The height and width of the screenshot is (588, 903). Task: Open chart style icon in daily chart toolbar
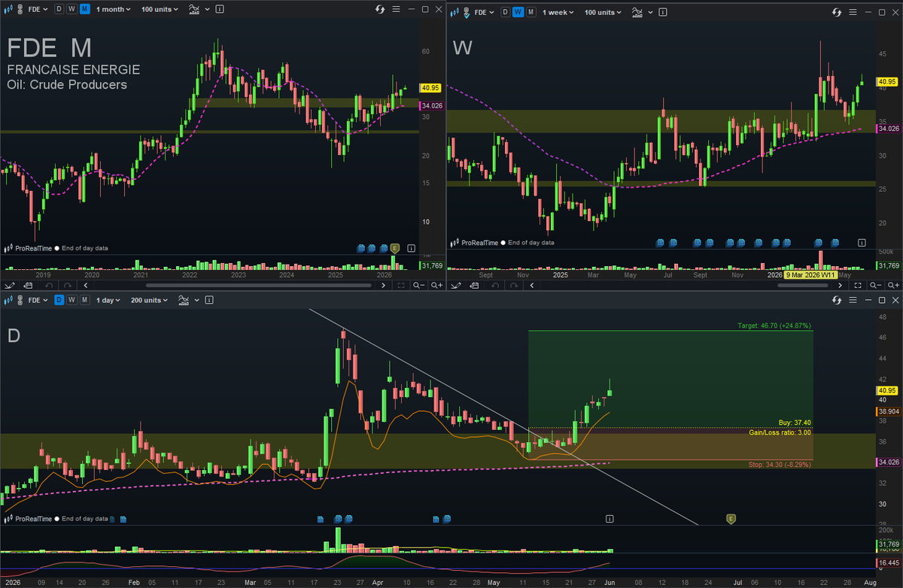point(9,300)
